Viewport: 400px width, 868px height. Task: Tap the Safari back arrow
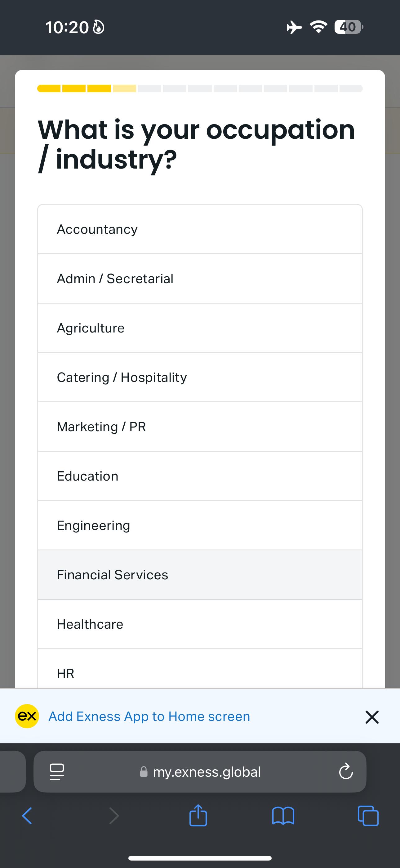(27, 816)
